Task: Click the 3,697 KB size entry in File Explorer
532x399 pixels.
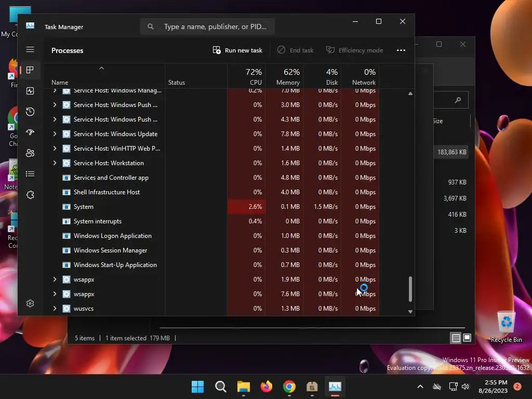Action: 455,198
